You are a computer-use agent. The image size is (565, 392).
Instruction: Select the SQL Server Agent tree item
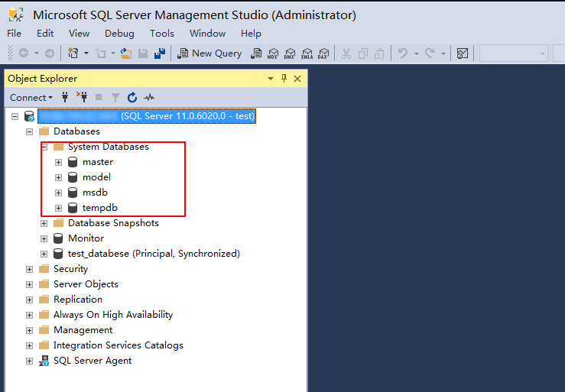pos(93,361)
